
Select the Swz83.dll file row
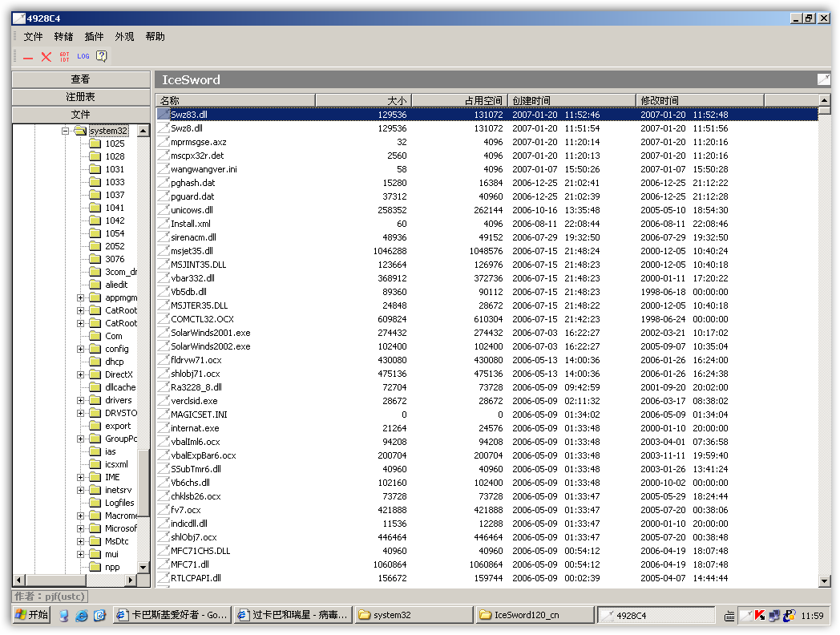(x=487, y=114)
